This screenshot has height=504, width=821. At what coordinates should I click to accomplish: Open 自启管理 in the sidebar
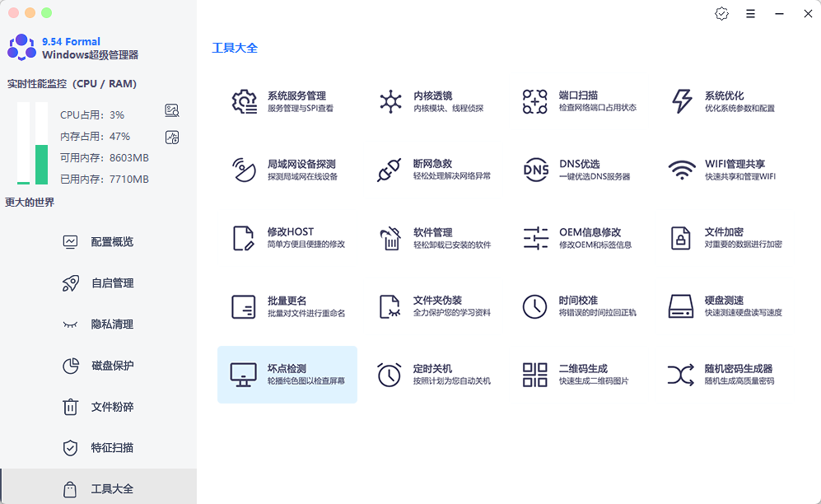click(x=99, y=283)
